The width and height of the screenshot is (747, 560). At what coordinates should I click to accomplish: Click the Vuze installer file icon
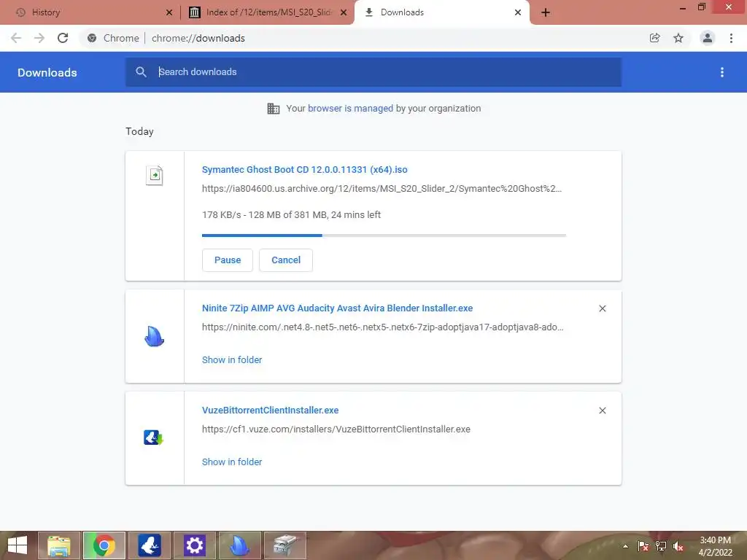153,437
